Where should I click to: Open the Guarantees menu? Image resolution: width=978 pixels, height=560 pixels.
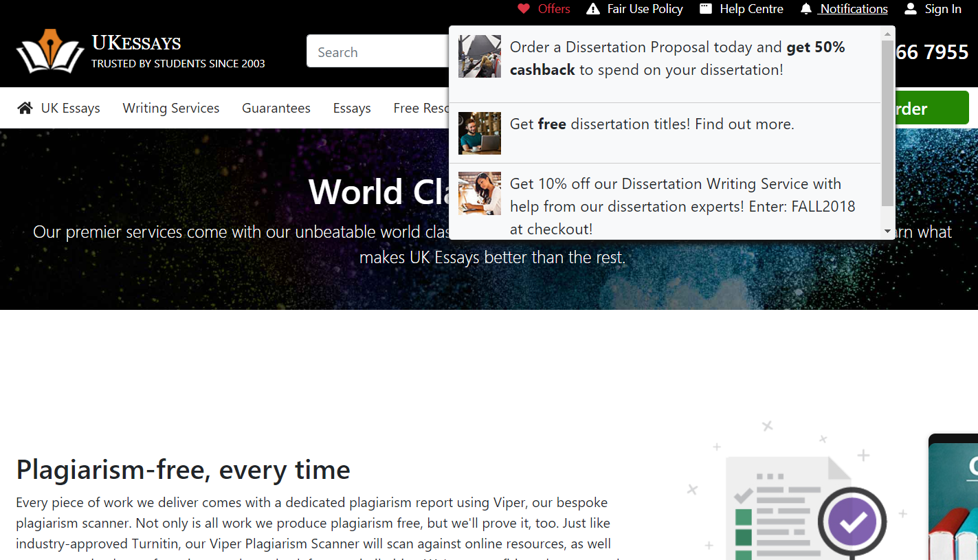(x=276, y=108)
